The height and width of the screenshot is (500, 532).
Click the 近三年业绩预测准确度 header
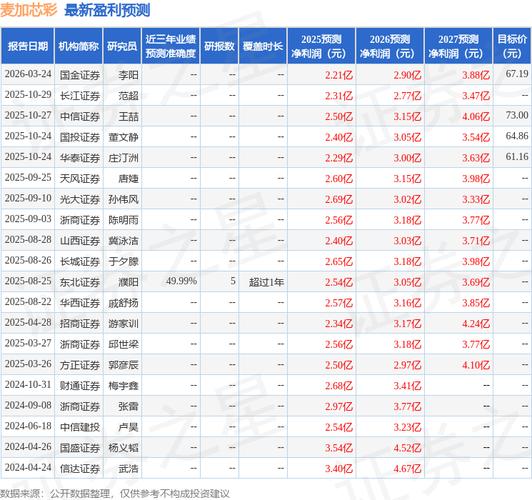(x=171, y=46)
